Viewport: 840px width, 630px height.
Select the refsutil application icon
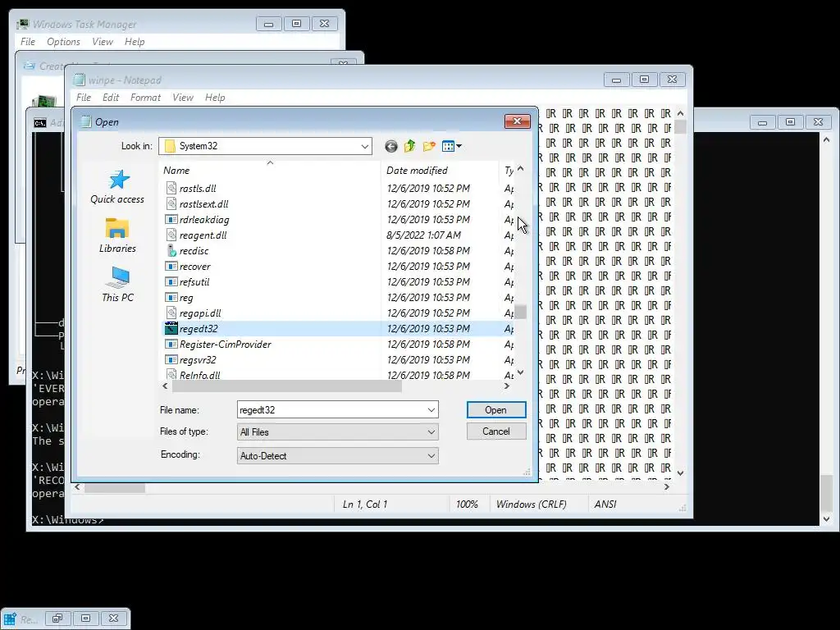point(171,282)
